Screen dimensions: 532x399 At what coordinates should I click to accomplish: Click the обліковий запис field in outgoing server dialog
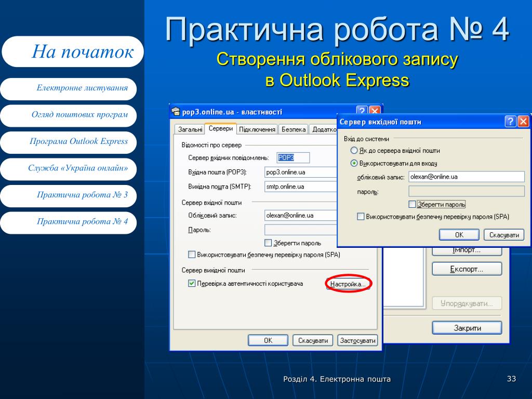pyautogui.click(x=467, y=177)
